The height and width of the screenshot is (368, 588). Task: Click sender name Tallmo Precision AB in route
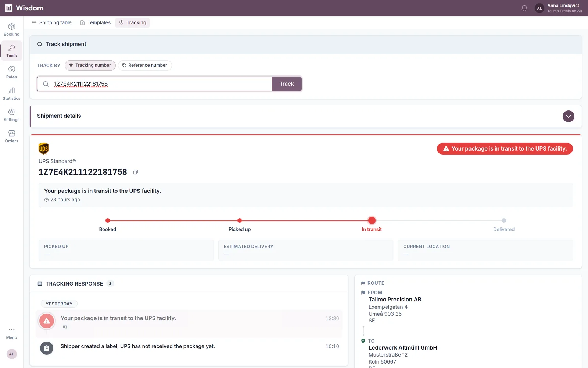tap(395, 300)
